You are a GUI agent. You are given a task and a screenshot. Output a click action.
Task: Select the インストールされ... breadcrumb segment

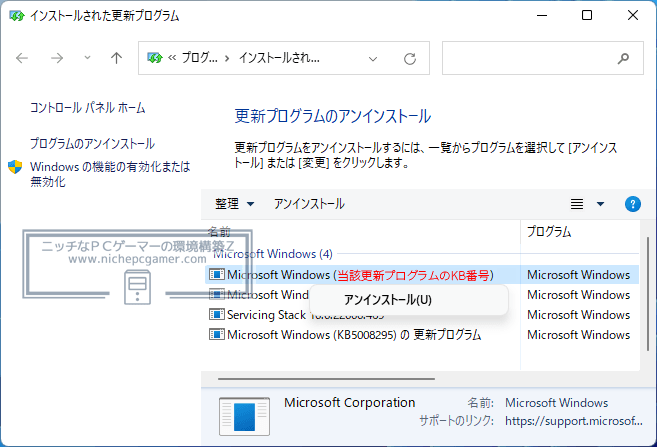click(279, 58)
